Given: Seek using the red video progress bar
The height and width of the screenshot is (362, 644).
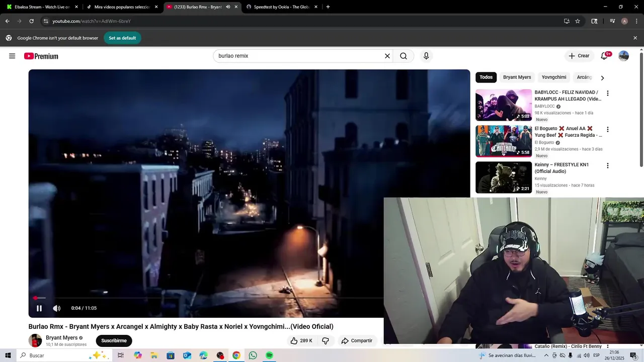Looking at the screenshot, I should click(206, 298).
